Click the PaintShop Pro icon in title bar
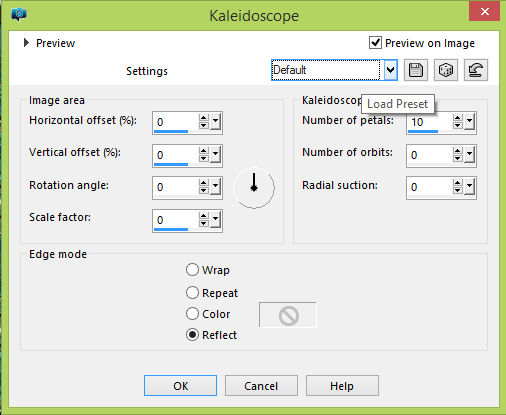The width and height of the screenshot is (506, 415). (x=19, y=15)
